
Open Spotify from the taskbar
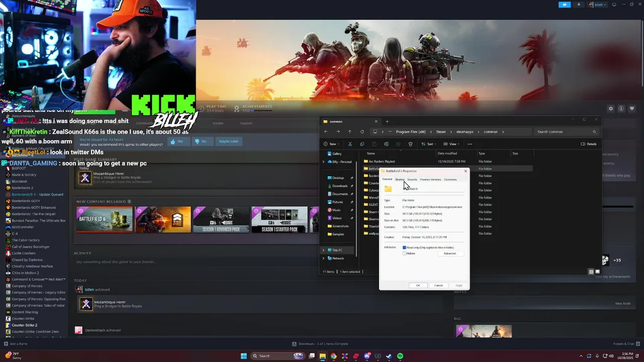pos(400,356)
